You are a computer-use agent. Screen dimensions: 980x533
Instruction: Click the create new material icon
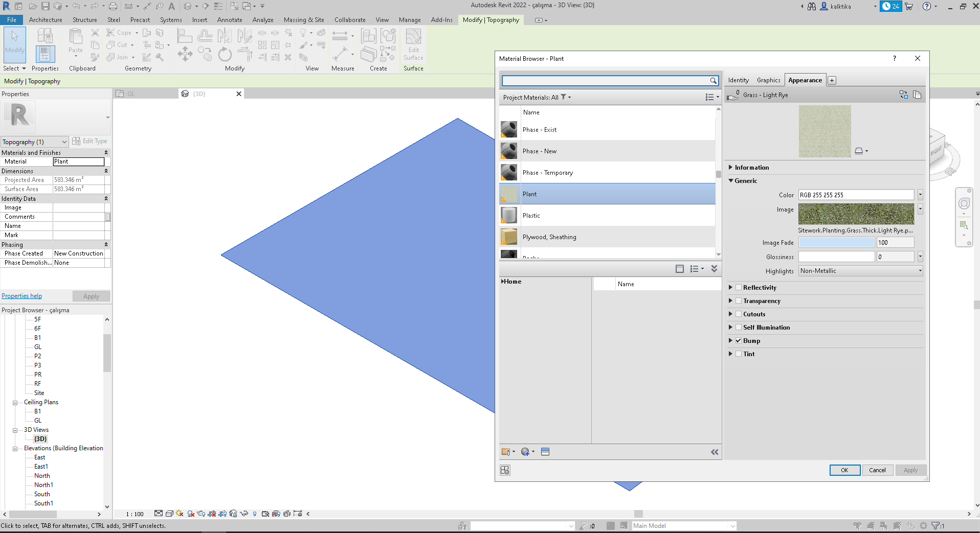(527, 452)
